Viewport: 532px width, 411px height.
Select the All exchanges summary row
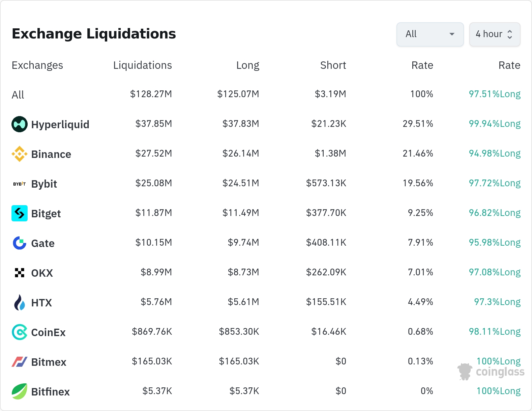tap(18, 95)
